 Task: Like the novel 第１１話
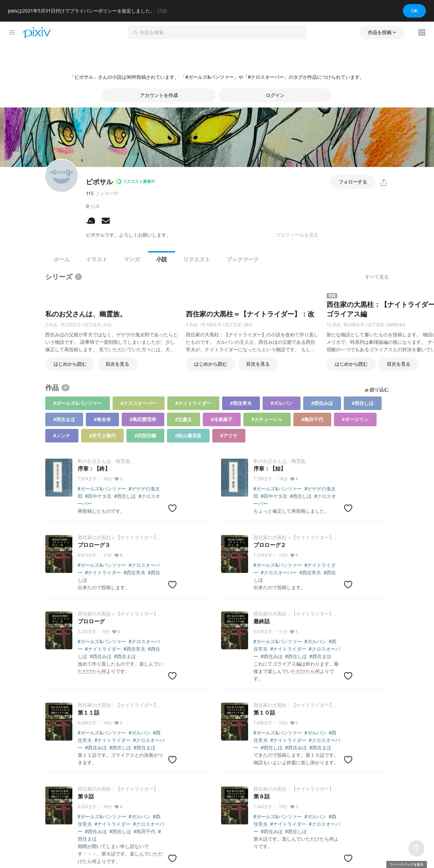point(172,759)
